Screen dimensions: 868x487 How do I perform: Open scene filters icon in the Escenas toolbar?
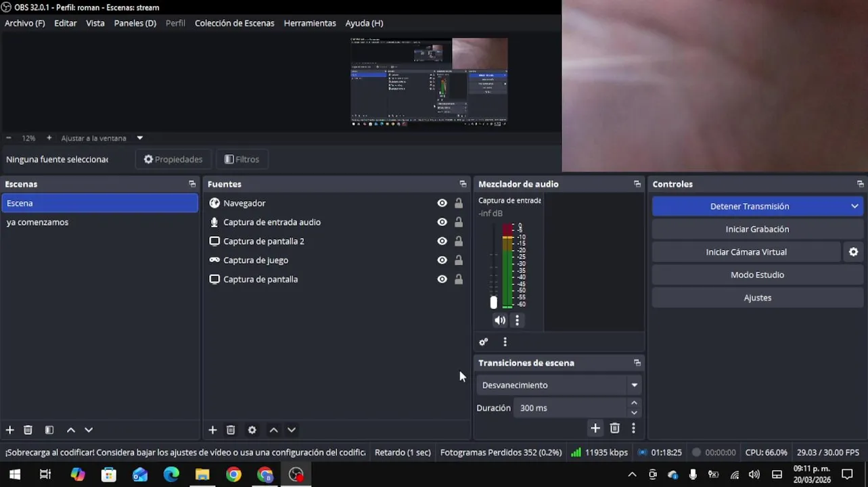[x=49, y=430]
